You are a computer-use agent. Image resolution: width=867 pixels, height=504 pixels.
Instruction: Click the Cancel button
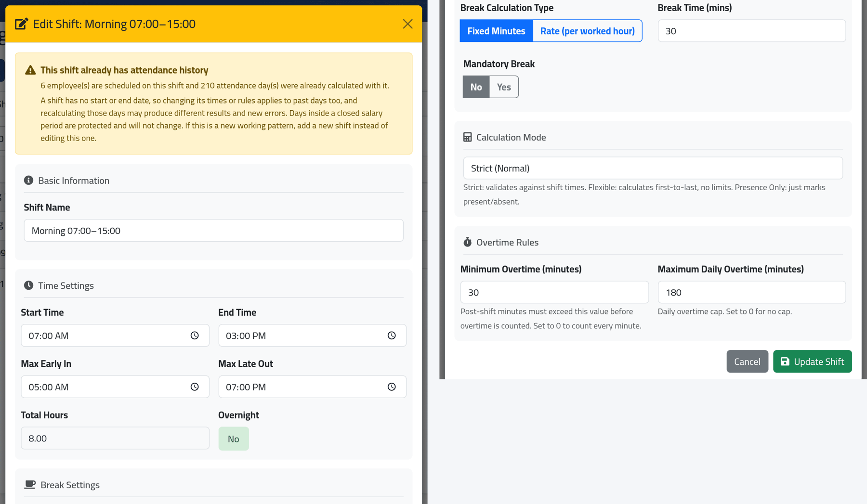point(747,362)
